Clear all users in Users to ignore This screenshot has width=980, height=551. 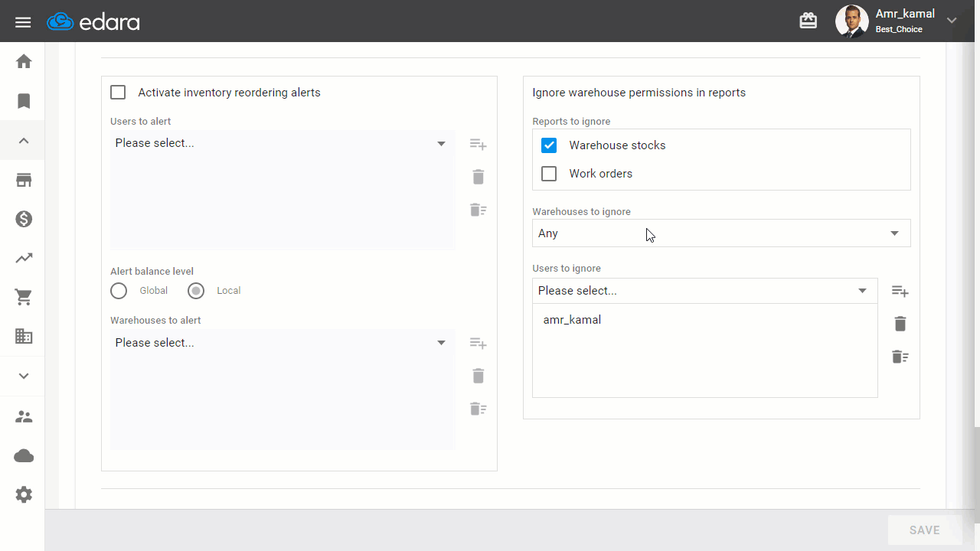coord(900,357)
